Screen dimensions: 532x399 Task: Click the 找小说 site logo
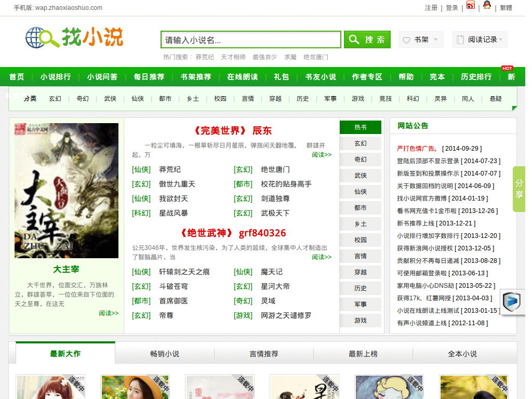point(74,37)
